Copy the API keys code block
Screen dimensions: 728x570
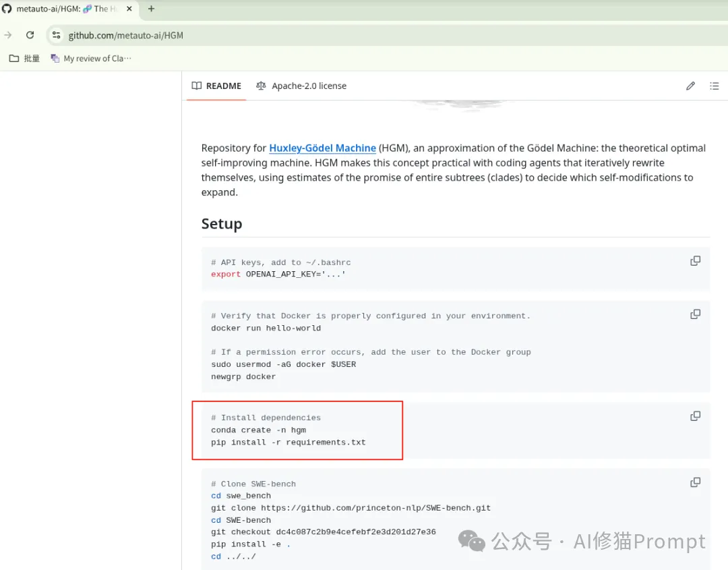click(695, 261)
